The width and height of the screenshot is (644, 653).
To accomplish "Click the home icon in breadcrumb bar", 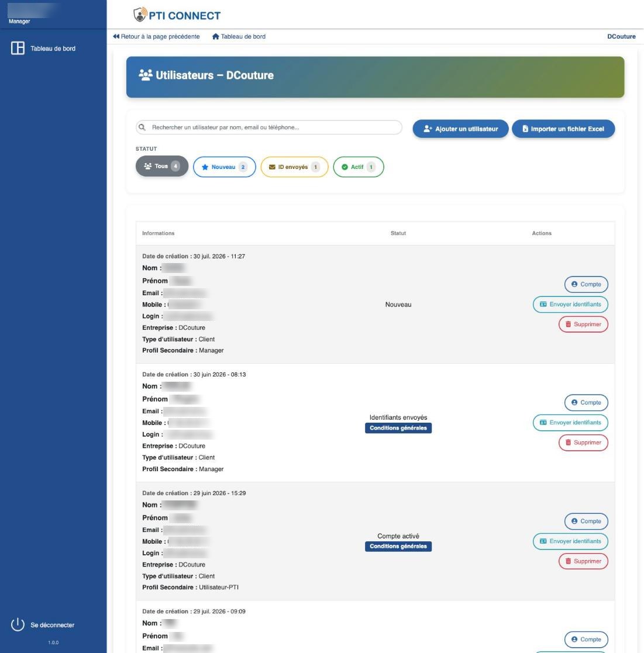I will pos(215,36).
